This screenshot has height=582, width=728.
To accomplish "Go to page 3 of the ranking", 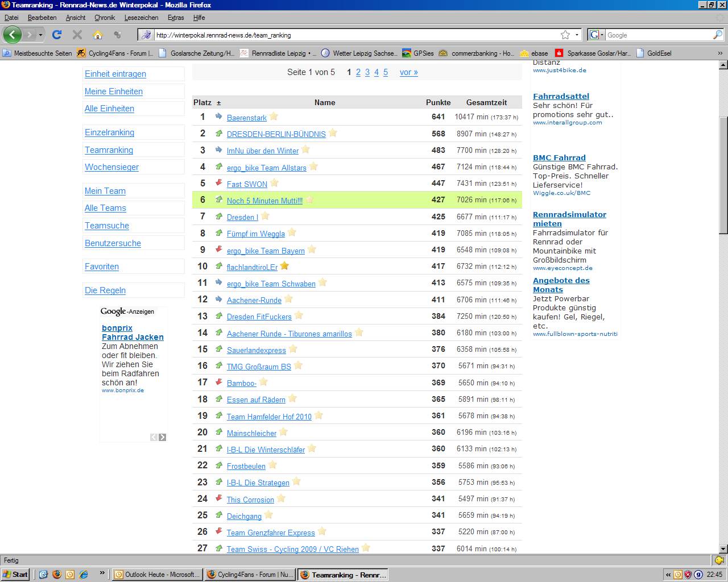I will 367,72.
